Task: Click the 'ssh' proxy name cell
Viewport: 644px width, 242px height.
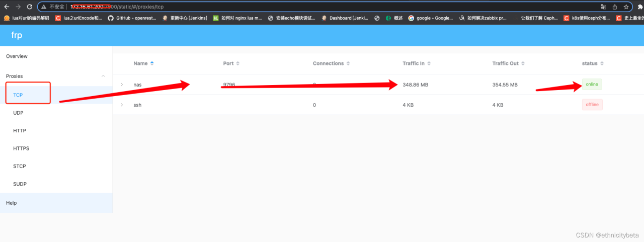Action: click(137, 105)
